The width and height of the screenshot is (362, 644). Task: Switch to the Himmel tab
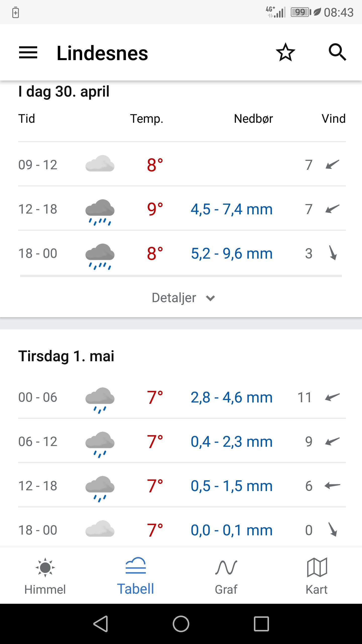(45, 576)
